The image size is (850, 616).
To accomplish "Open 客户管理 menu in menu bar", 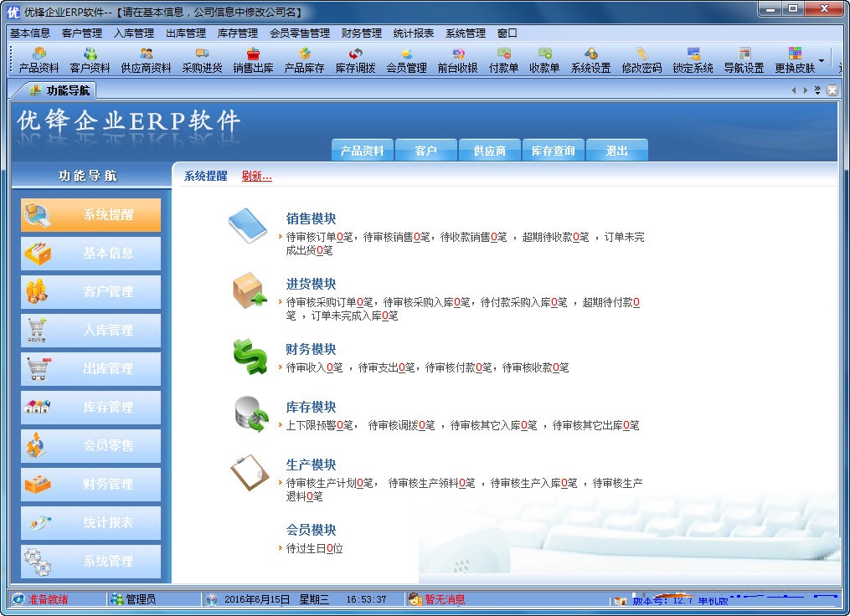I will coord(82,33).
